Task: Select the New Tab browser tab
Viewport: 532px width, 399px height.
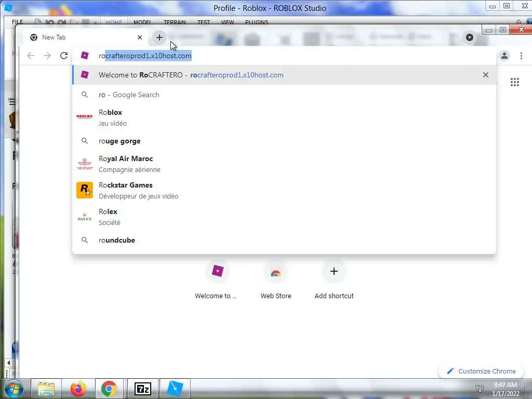Action: [87, 37]
